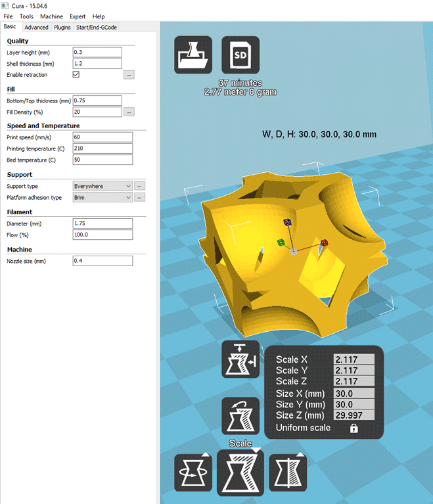Click the white center uniform scale handle
The width and height of the screenshot is (433, 504).
(294, 252)
